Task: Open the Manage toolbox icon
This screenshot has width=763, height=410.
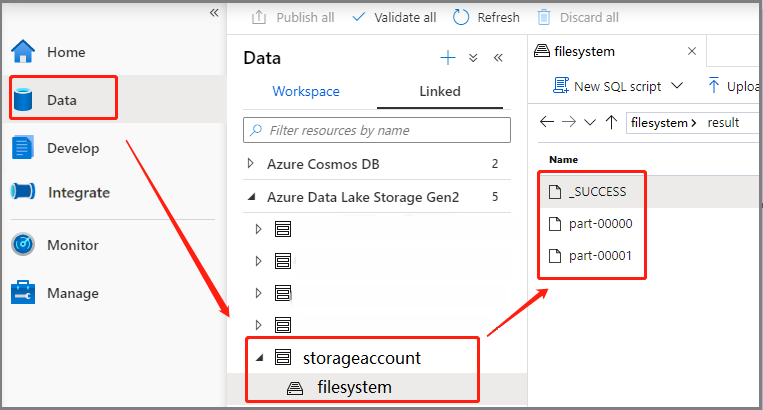Action: coord(23,293)
